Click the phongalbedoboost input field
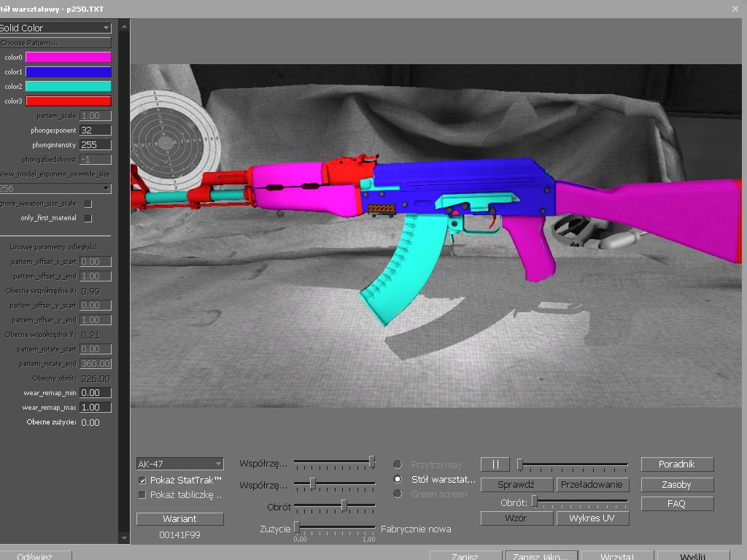Viewport: 747px width, 560px height. click(96, 160)
